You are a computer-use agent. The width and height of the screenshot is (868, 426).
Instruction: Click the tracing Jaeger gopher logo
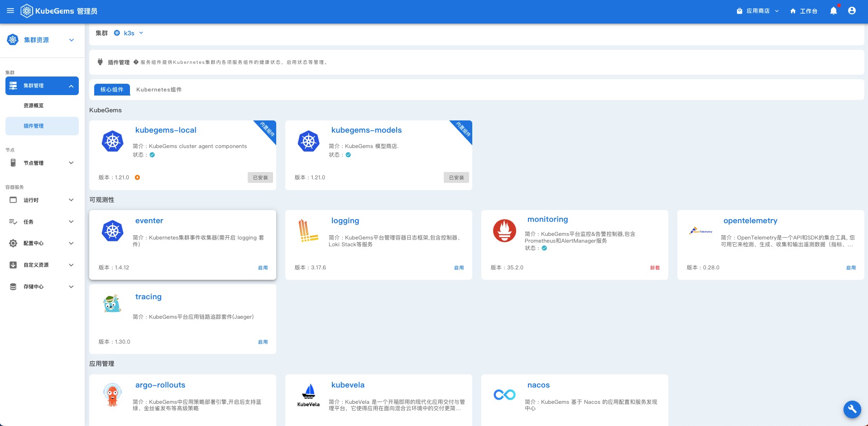(x=112, y=303)
